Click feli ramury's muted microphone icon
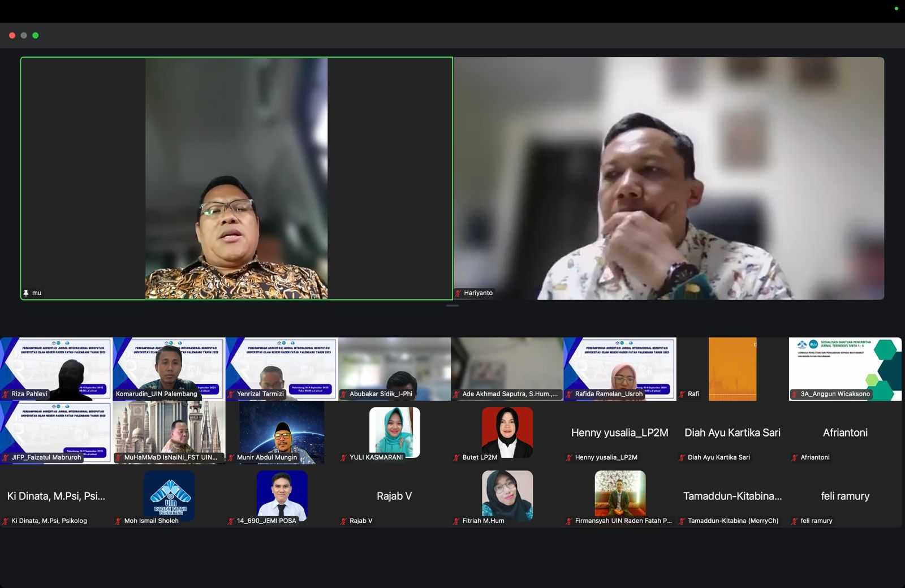The height and width of the screenshot is (588, 905). pyautogui.click(x=795, y=521)
